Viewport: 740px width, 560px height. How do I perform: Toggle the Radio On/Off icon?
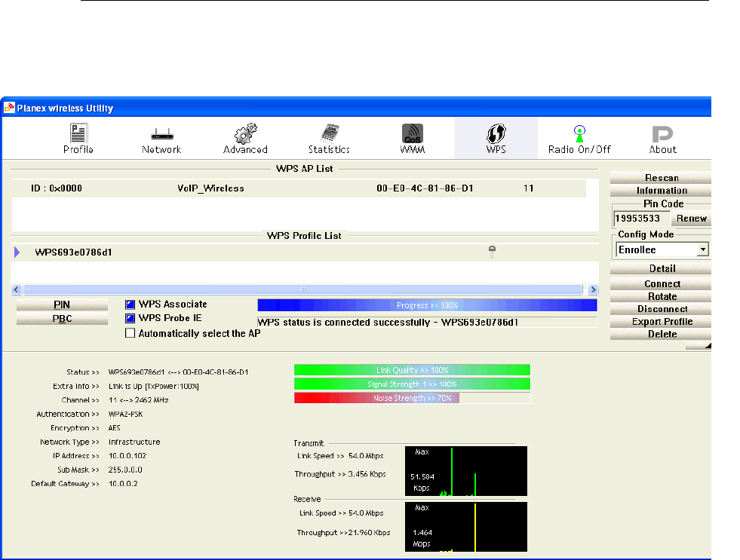pos(579,138)
